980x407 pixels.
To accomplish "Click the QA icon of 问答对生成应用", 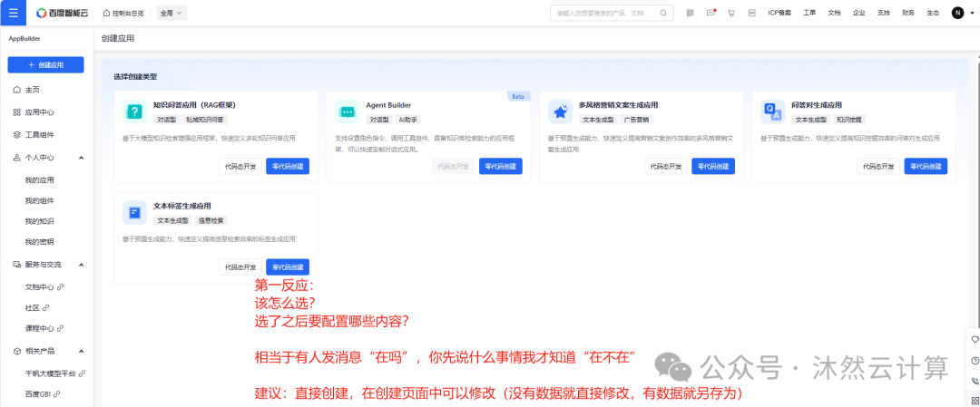I will click(x=773, y=111).
